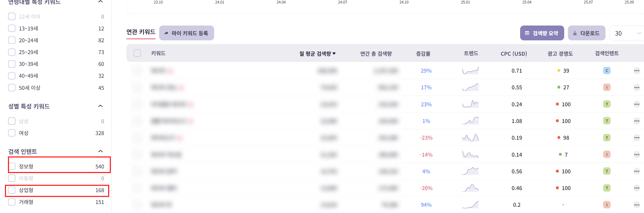Collapse the 성별 특성 키워드 section
644x213 pixels.
(x=100, y=106)
